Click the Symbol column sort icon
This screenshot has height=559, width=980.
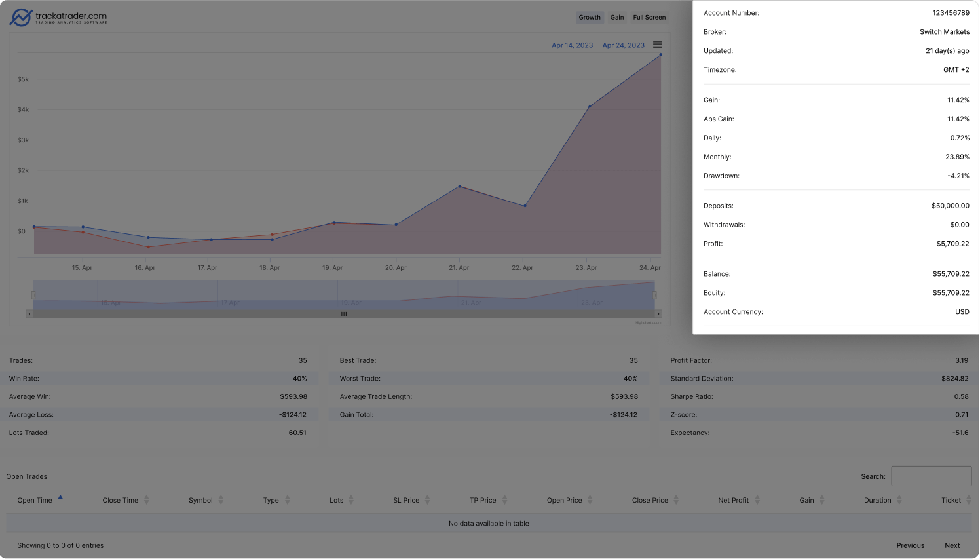[221, 500]
